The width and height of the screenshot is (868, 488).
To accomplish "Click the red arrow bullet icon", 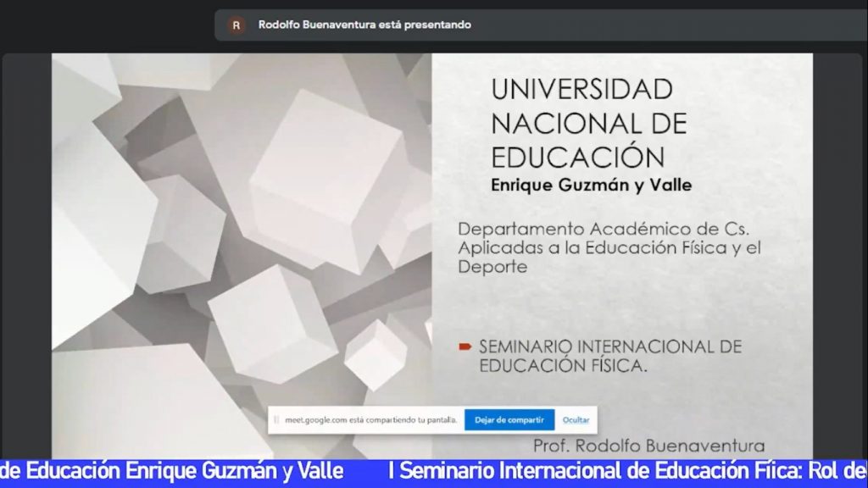I will (465, 347).
